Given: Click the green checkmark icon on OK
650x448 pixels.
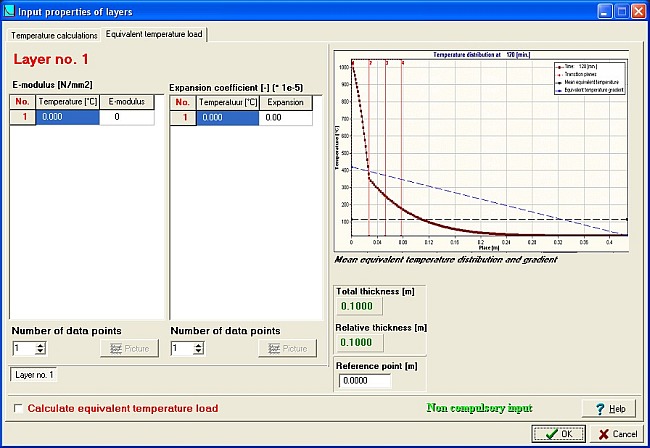Looking at the screenshot, I should click(x=552, y=434).
